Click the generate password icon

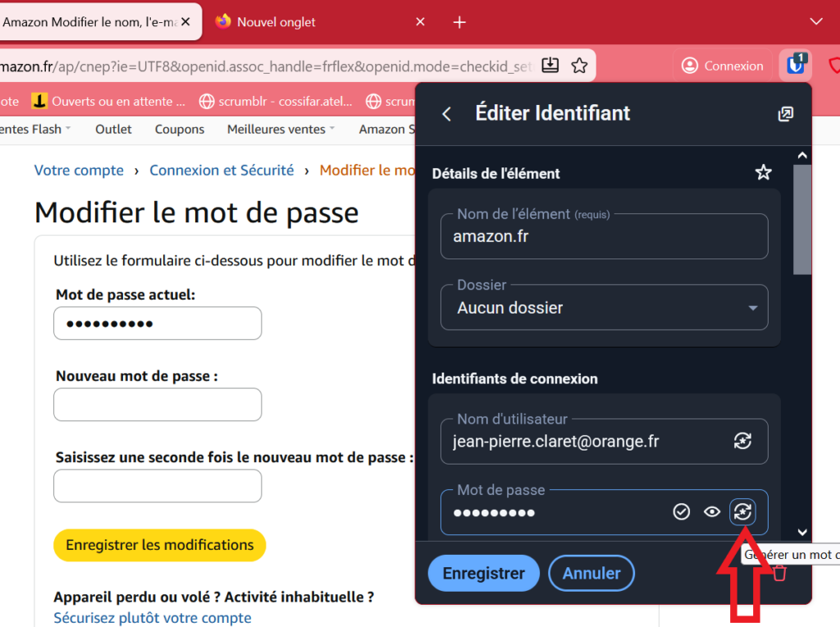click(x=742, y=512)
